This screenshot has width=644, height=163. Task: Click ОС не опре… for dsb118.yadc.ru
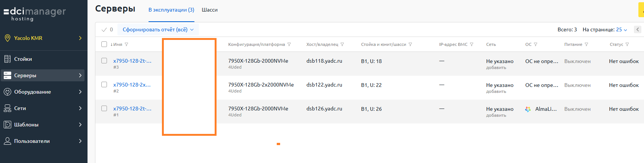point(542,61)
